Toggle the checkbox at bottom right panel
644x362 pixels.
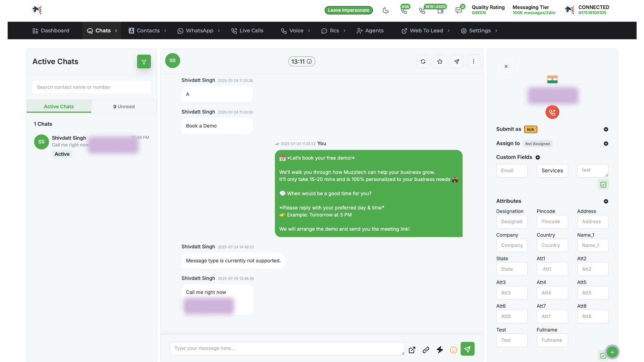602,355
